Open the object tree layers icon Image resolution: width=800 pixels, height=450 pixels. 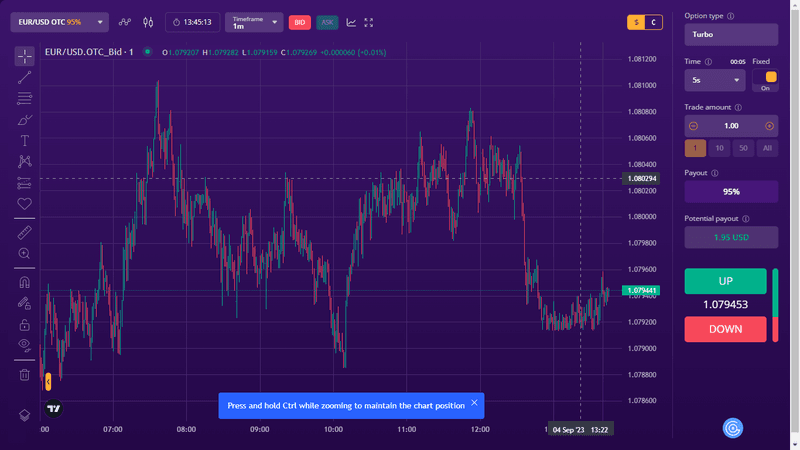[24, 415]
